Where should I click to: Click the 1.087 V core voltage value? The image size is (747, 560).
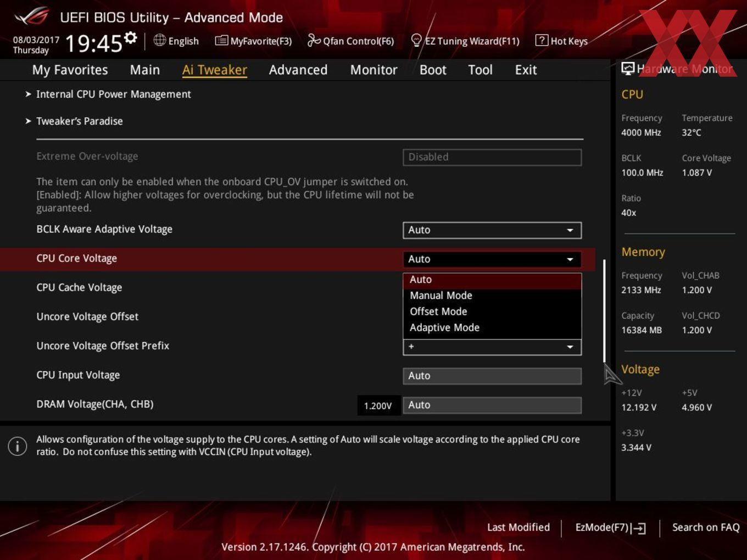[696, 172]
